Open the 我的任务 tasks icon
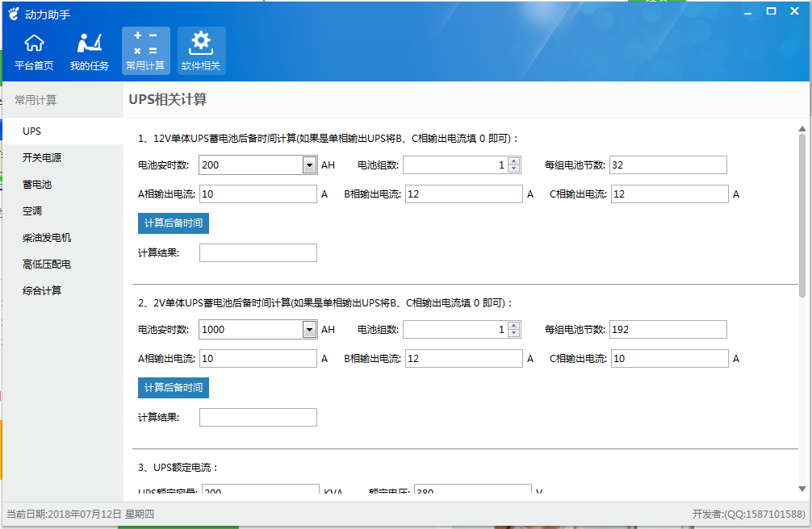 click(x=89, y=51)
